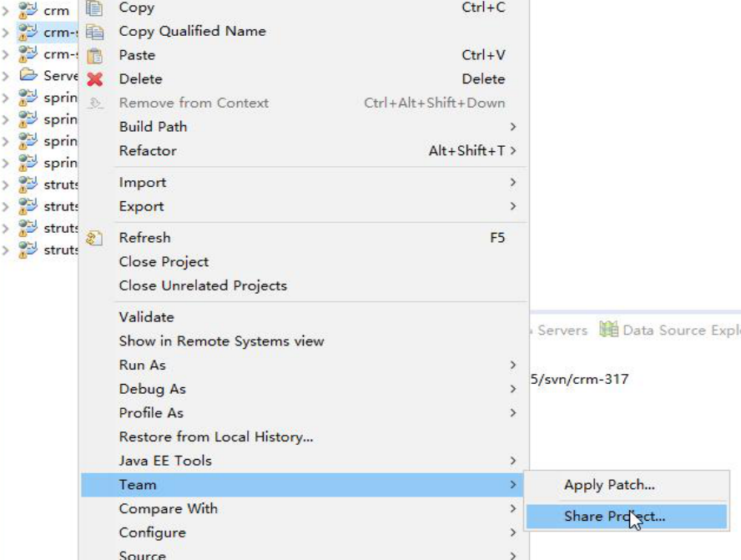The image size is (741, 560).
Task: Click the Copy Qualified Name icon
Action: coord(94,32)
